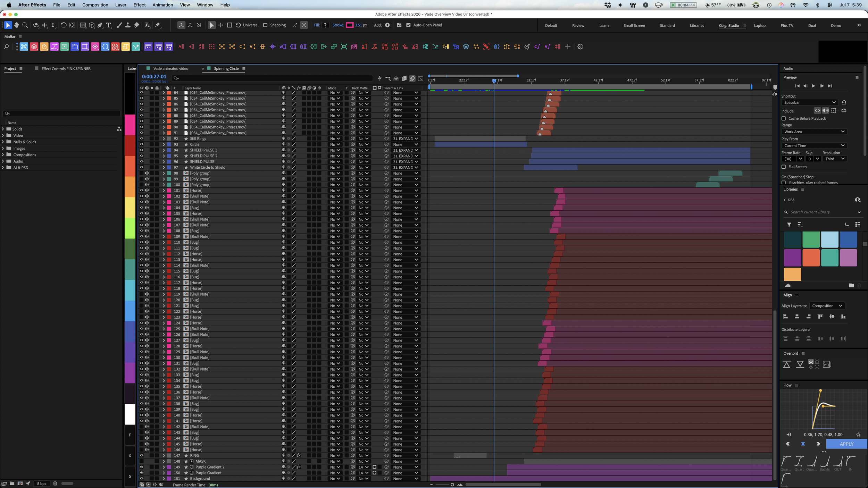The height and width of the screenshot is (488, 868).
Task: Toggle the Snapping checkbox
Action: point(265,25)
